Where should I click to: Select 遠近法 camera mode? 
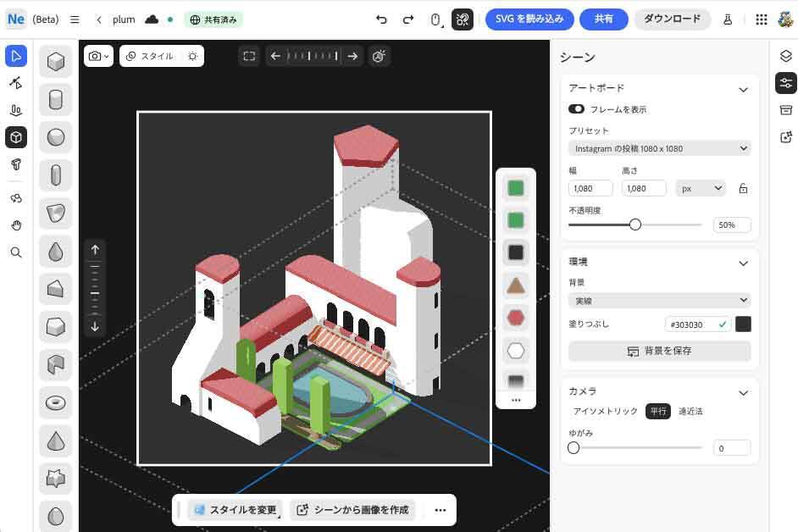coord(690,411)
